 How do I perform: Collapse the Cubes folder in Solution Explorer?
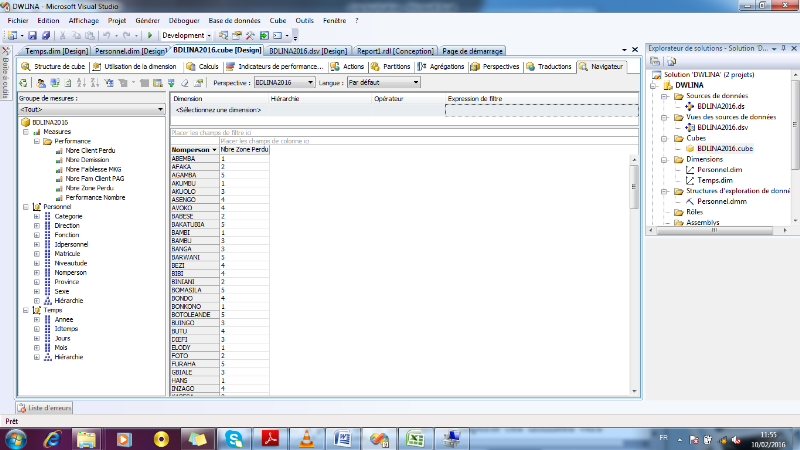pyautogui.click(x=664, y=138)
